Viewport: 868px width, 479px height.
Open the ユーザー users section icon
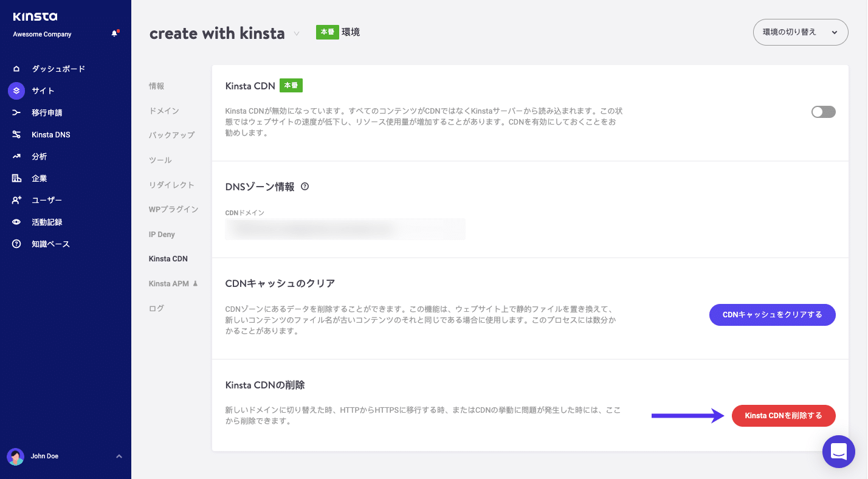click(x=16, y=200)
